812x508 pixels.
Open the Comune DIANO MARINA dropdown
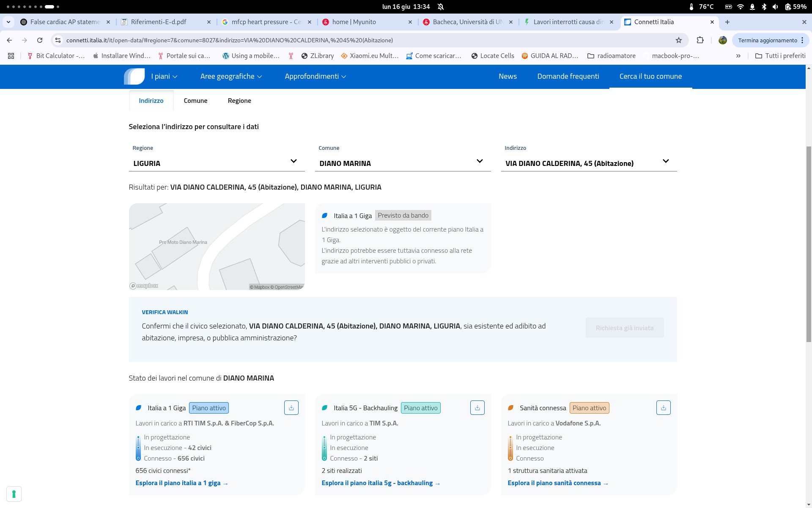click(x=402, y=163)
